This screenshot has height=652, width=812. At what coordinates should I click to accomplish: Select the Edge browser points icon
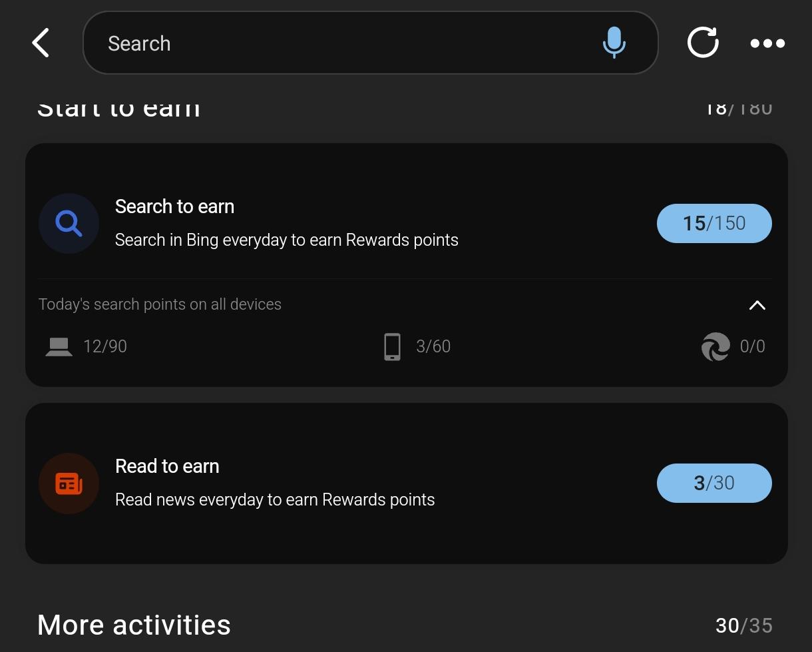(715, 346)
